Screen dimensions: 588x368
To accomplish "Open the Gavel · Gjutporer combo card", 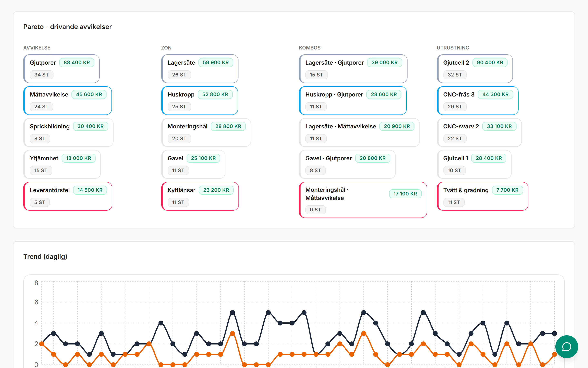I will click(347, 164).
